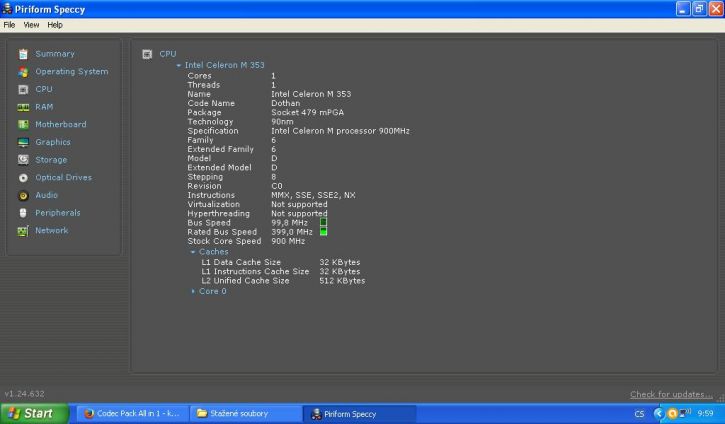Open the File menu
Screen dimensions: 725x424
pyautogui.click(x=9, y=25)
